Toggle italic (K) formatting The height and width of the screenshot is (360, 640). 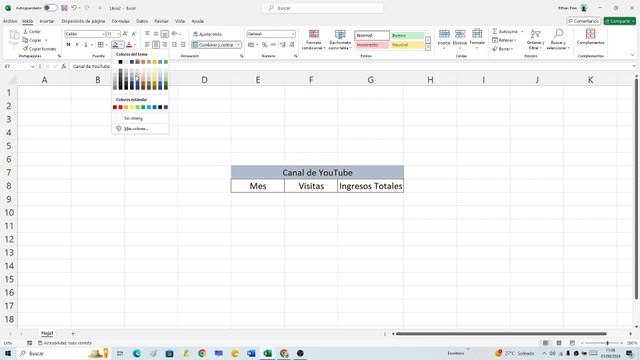[77, 44]
